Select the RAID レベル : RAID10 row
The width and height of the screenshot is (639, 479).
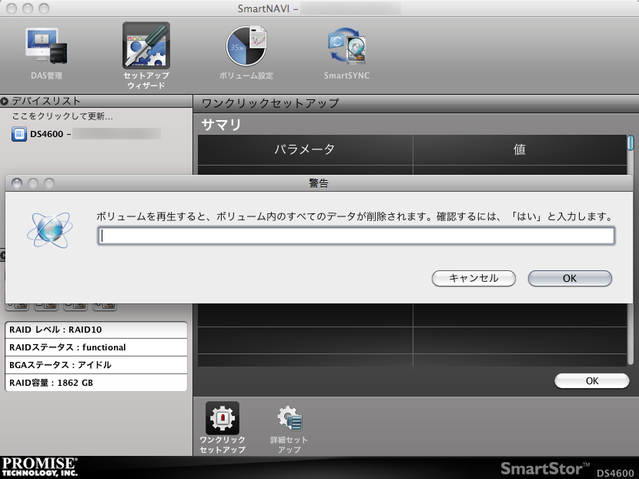pos(95,329)
